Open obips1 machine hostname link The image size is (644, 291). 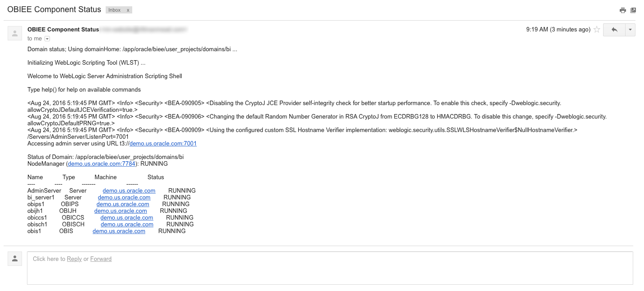tap(123, 204)
